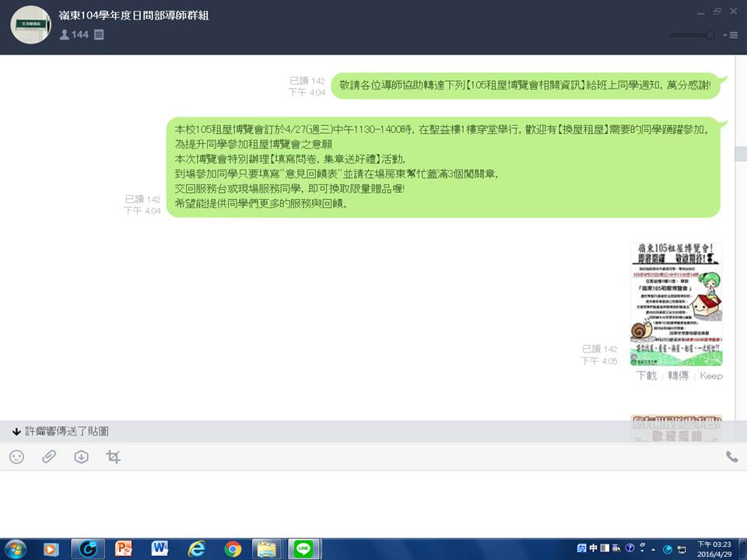Viewport: 747px width, 560px height.
Task: Launch Internet Explorer from taskbar
Action: pyautogui.click(x=196, y=550)
